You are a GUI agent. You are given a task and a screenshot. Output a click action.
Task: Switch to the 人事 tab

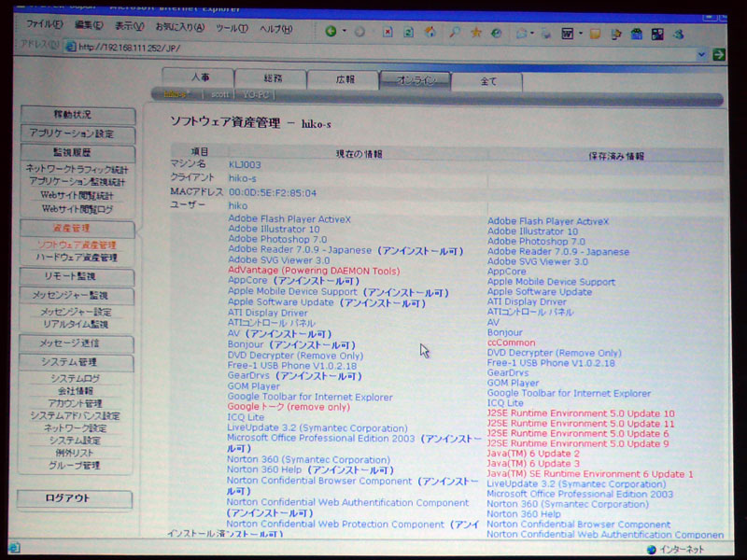pos(198,77)
